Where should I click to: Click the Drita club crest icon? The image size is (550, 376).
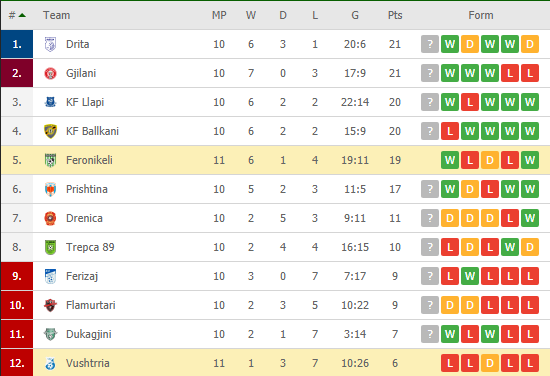point(51,45)
